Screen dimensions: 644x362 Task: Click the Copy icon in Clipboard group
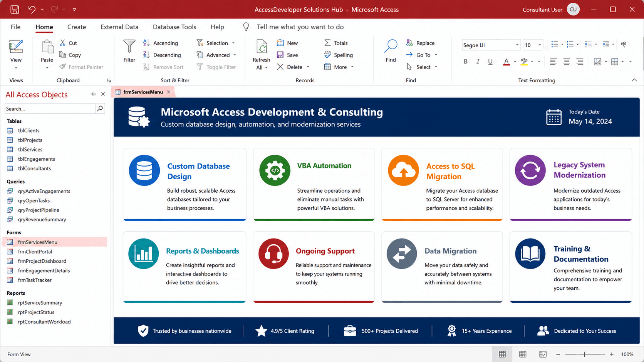pos(62,55)
